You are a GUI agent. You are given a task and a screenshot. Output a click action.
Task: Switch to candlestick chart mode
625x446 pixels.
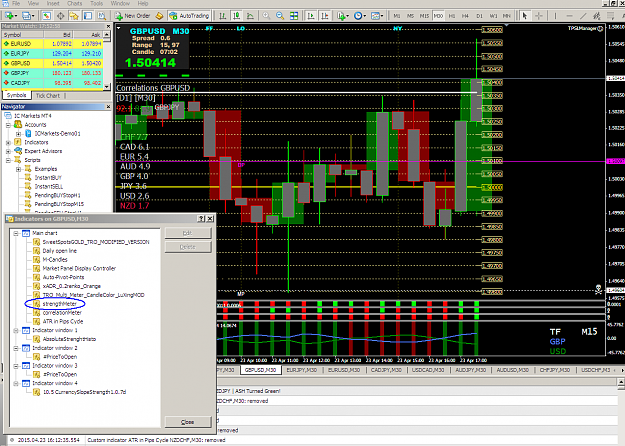tap(236, 16)
